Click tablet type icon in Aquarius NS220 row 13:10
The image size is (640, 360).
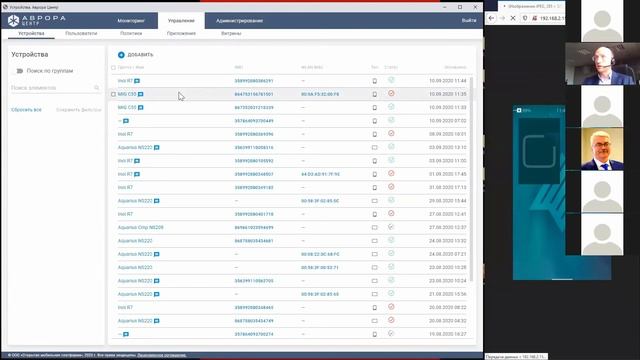(x=375, y=148)
